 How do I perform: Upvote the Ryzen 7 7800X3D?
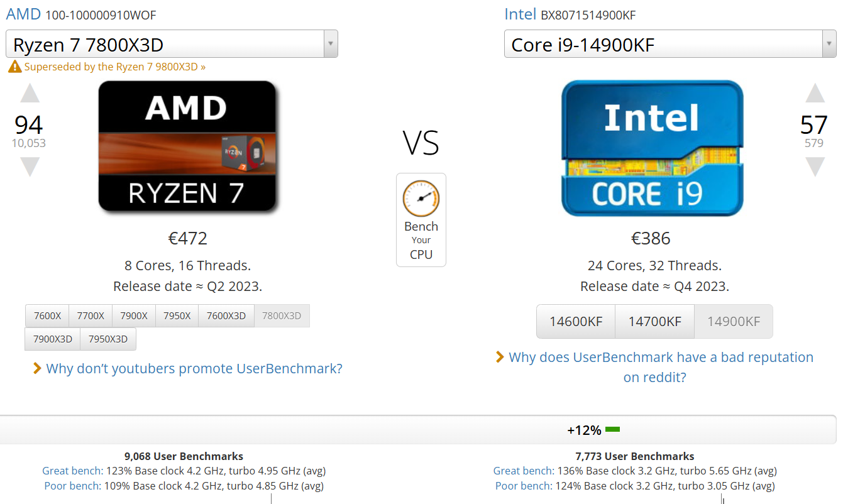tap(30, 94)
